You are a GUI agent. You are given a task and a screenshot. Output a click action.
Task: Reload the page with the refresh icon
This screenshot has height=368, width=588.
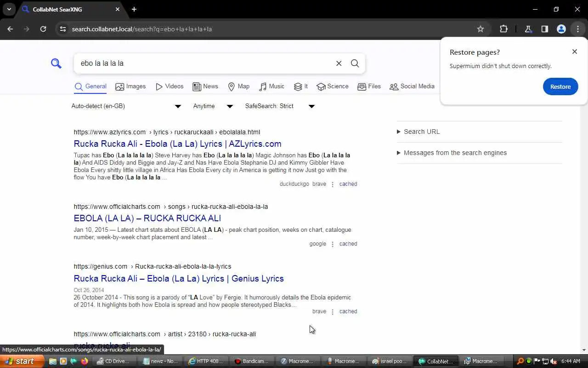click(43, 29)
